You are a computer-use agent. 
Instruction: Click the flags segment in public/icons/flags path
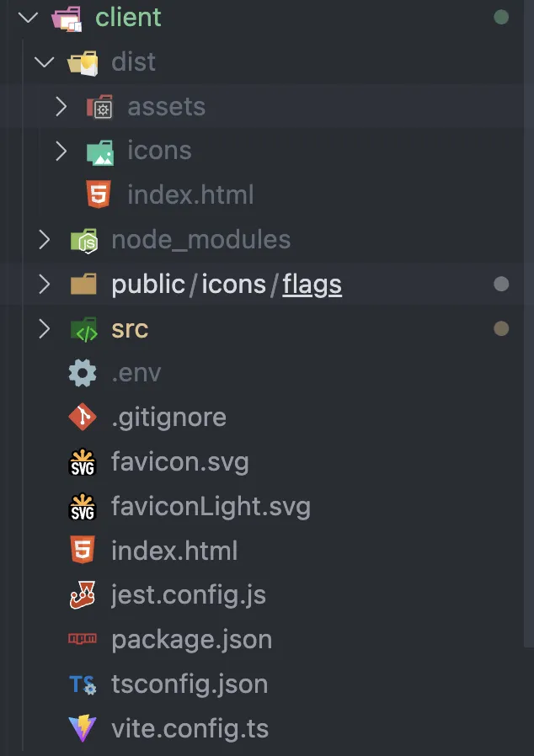click(x=312, y=285)
